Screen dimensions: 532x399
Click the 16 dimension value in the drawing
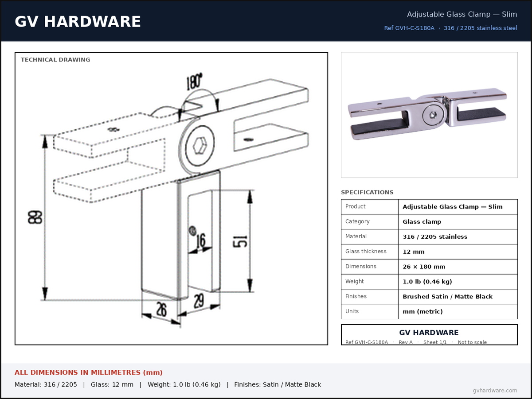click(x=201, y=240)
